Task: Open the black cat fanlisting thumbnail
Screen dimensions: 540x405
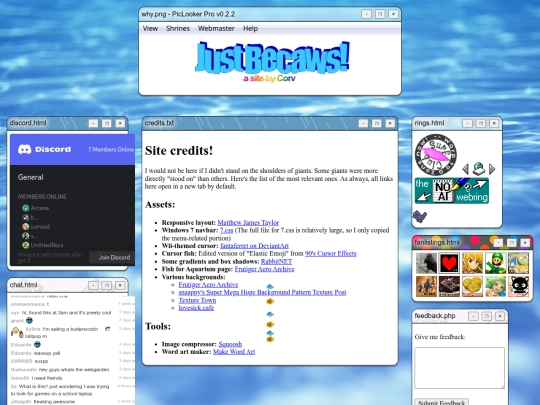Action: click(x=519, y=286)
